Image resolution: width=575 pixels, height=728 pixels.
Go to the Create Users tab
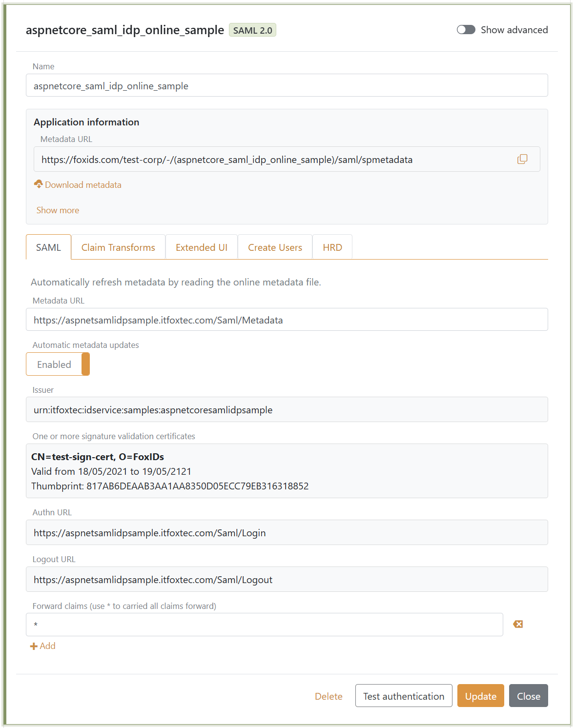click(x=275, y=247)
